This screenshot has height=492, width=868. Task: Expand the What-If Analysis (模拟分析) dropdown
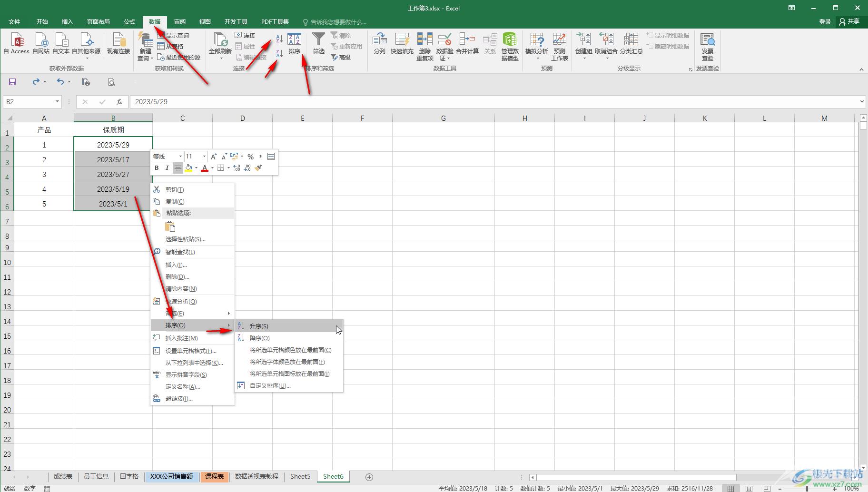[x=537, y=58]
